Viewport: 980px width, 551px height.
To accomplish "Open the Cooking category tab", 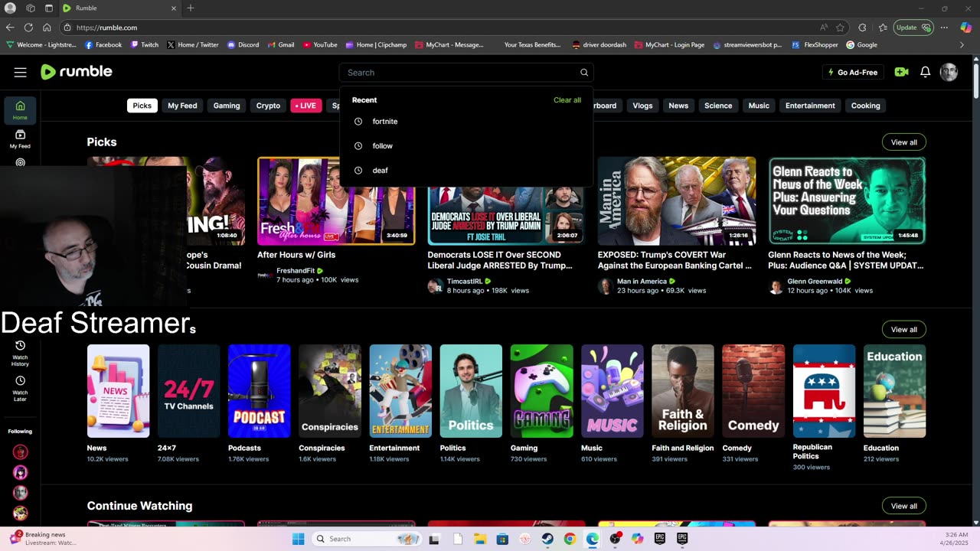I will pyautogui.click(x=866, y=106).
